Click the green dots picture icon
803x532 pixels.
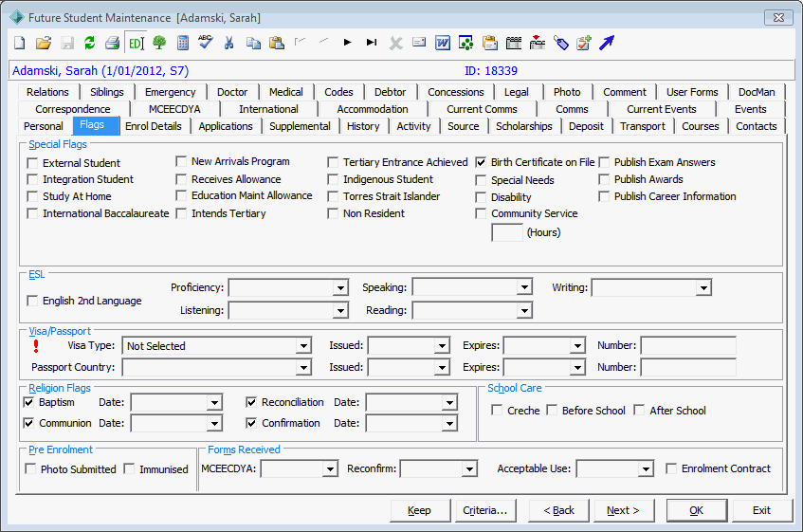(x=466, y=43)
